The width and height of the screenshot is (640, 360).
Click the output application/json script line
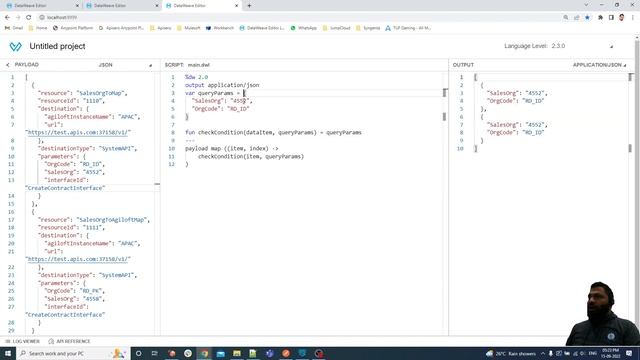pyautogui.click(x=222, y=85)
